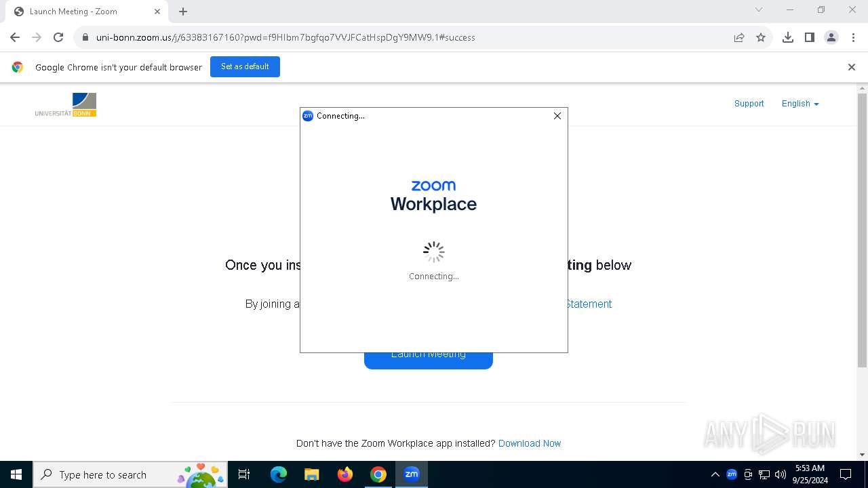Launch Firefox from taskbar

345,474
